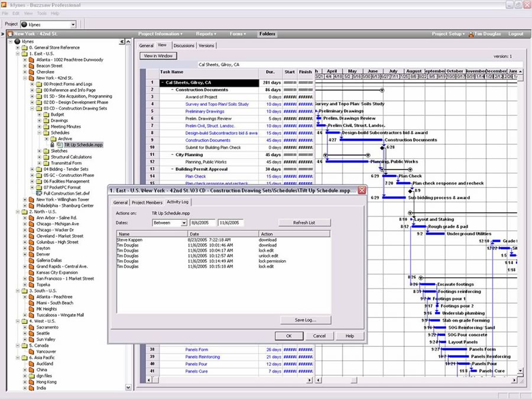Click the Help button in the dialog

point(350,336)
